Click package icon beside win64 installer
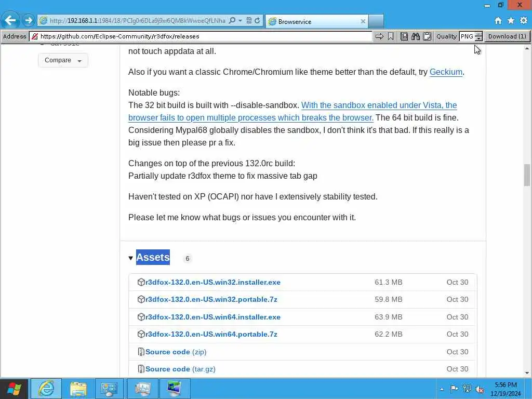Screen dimensions: 532x399 (141, 317)
